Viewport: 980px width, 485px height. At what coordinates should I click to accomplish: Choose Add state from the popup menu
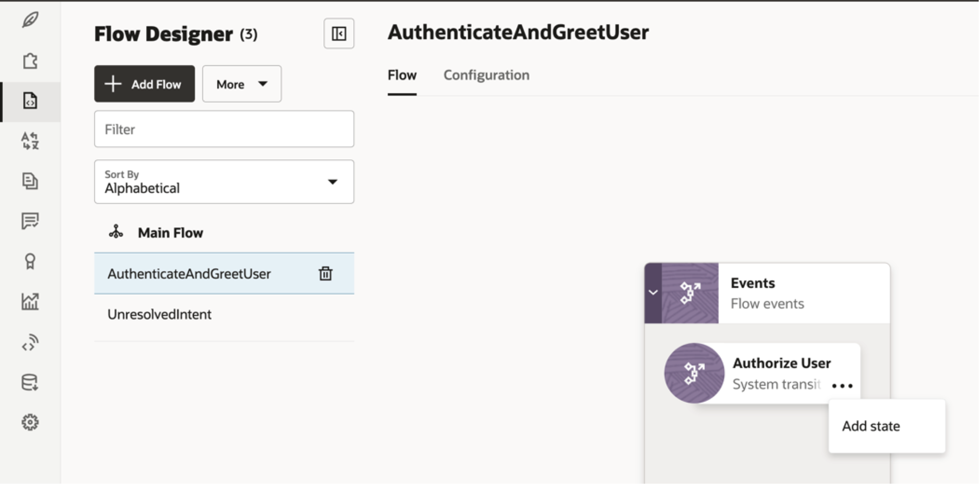871,426
